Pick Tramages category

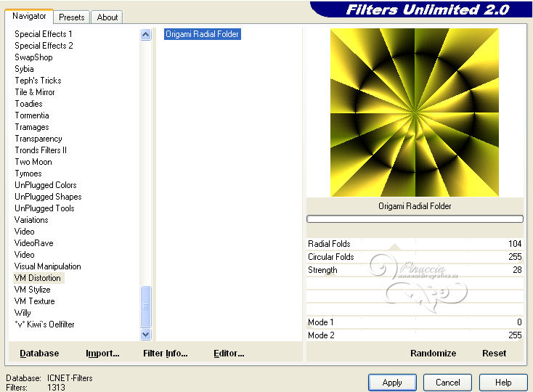pyautogui.click(x=32, y=127)
